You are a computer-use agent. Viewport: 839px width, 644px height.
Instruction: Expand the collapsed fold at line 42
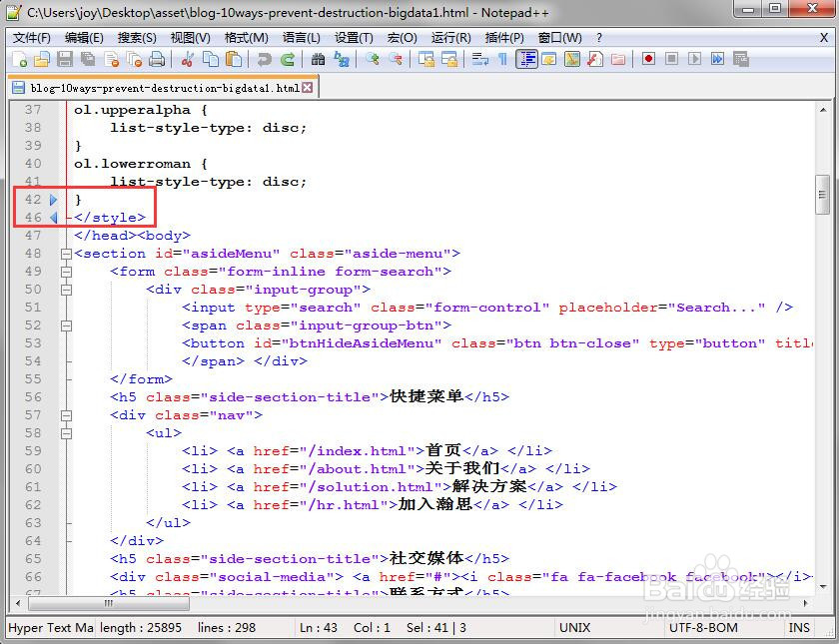[x=53, y=199]
